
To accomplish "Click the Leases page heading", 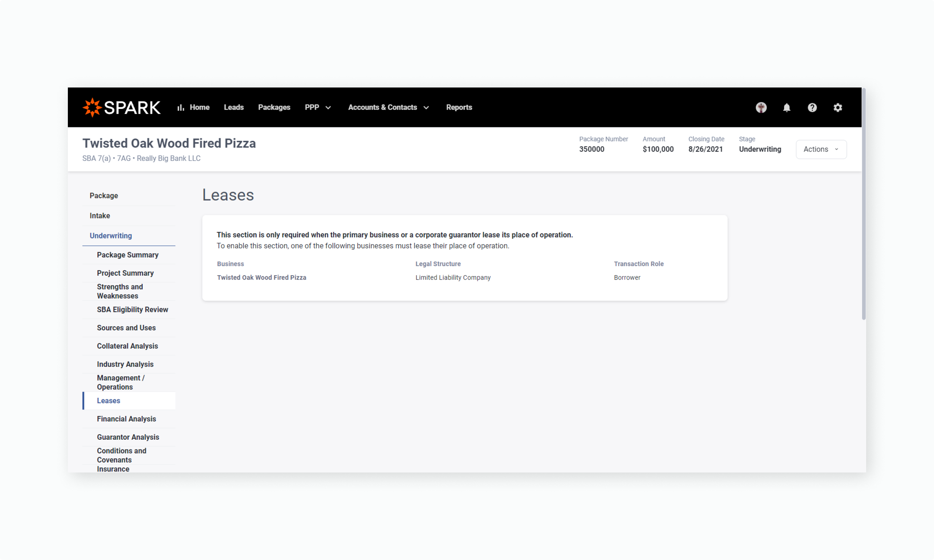I will (228, 195).
